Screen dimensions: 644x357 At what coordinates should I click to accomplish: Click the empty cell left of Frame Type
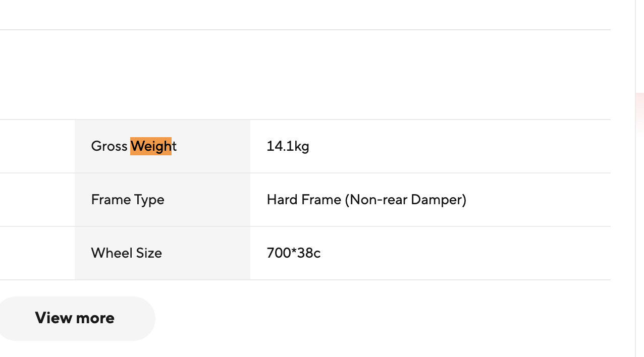pos(37,200)
